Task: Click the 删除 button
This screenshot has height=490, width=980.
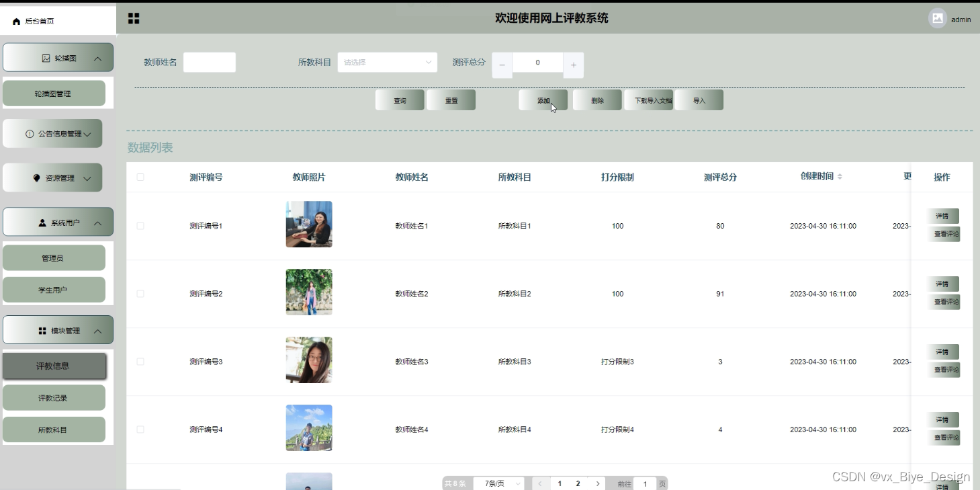Action: point(597,100)
